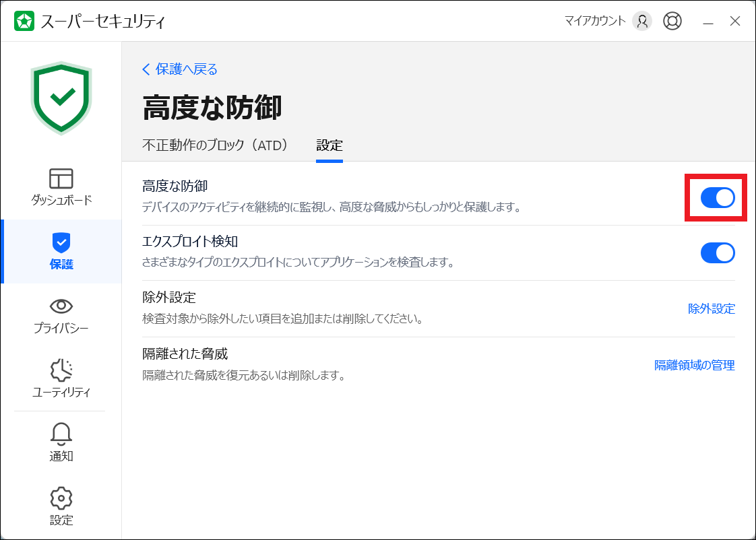The image size is (756, 540).
Task: Click the マイアカウント profile avatar icon
Action: pyautogui.click(x=642, y=22)
